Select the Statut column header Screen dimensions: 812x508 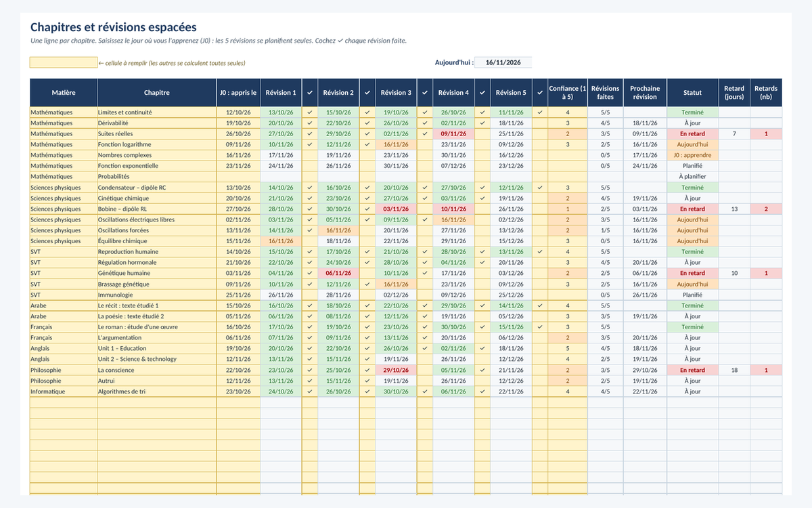click(692, 93)
